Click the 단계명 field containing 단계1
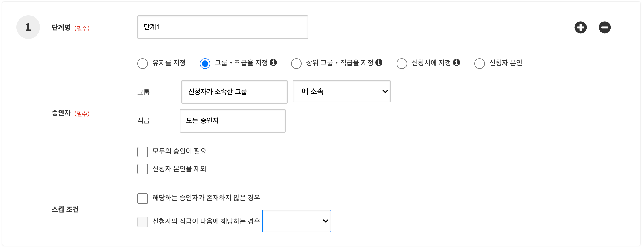This screenshot has width=644, height=248. (x=222, y=27)
